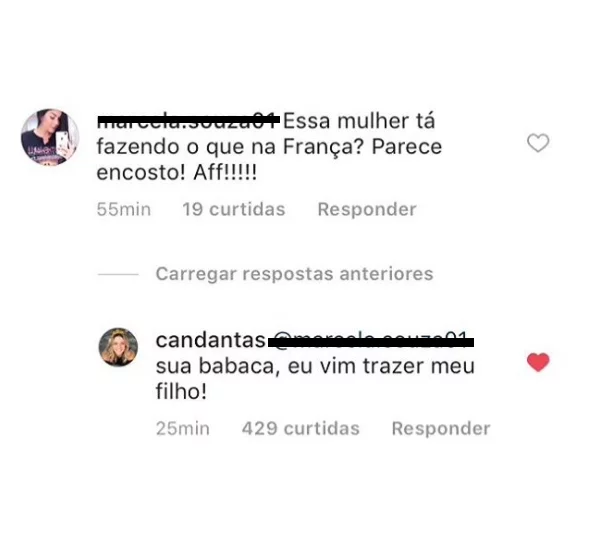Expand Carregar respostas anteriores
The width and height of the screenshot is (596, 560).
click(x=295, y=274)
